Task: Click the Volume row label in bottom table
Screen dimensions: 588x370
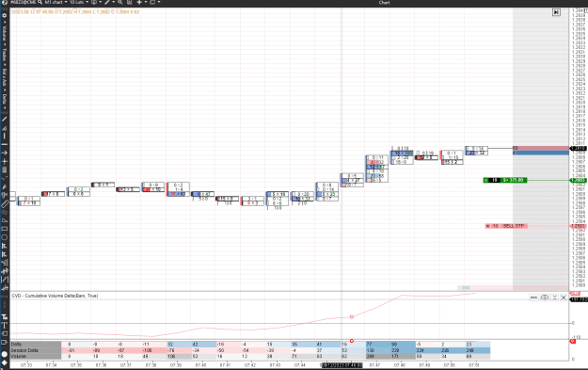Action: [36, 356]
